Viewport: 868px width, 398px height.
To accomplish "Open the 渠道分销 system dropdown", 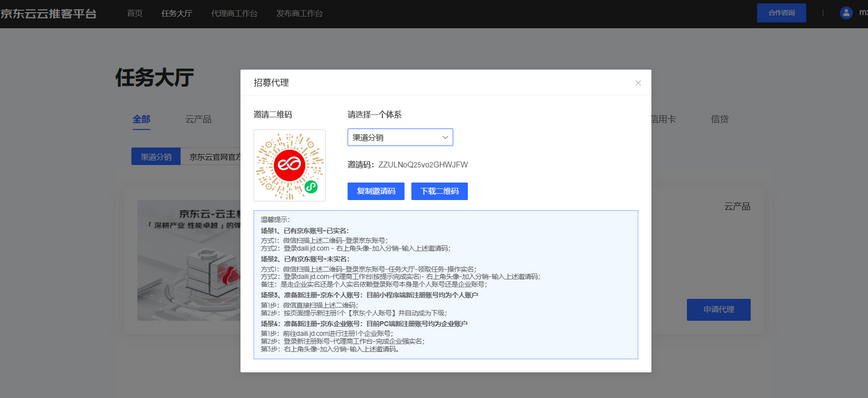I will pos(400,137).
